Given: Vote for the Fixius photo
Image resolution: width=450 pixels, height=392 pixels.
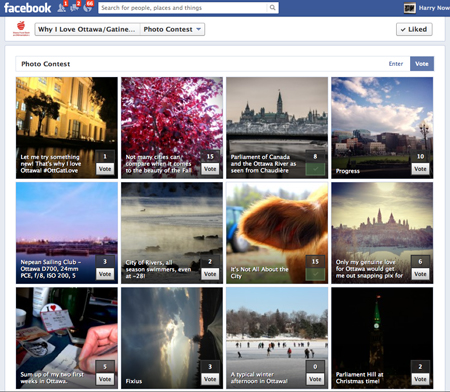Looking at the screenshot, I should click(210, 379).
